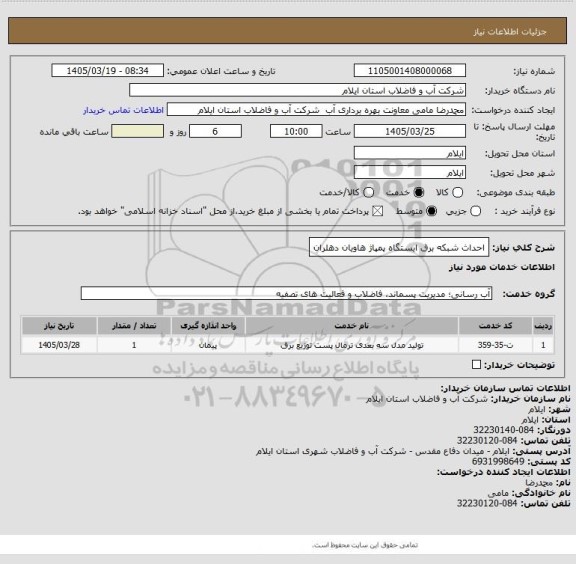Click the service group field 'آب رسانی'

point(286,294)
